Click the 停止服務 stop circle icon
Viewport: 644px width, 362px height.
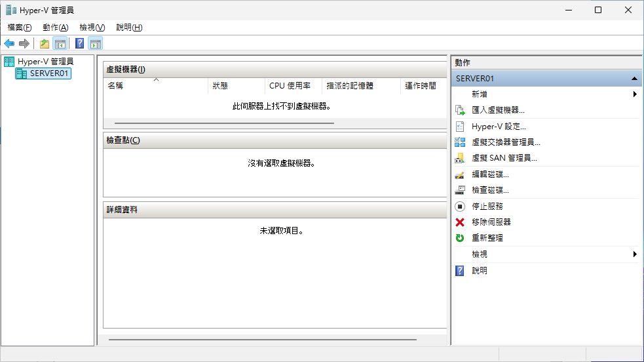click(460, 207)
